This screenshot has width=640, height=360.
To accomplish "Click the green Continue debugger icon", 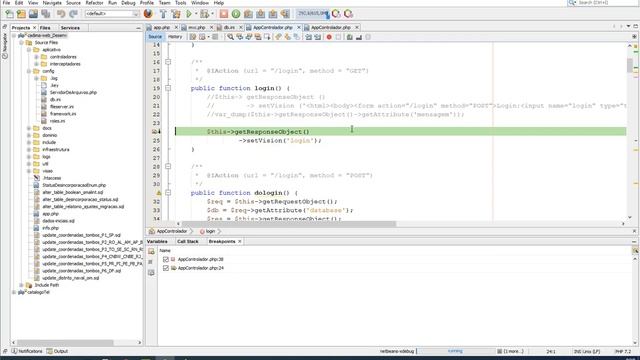I will [x=236, y=14].
